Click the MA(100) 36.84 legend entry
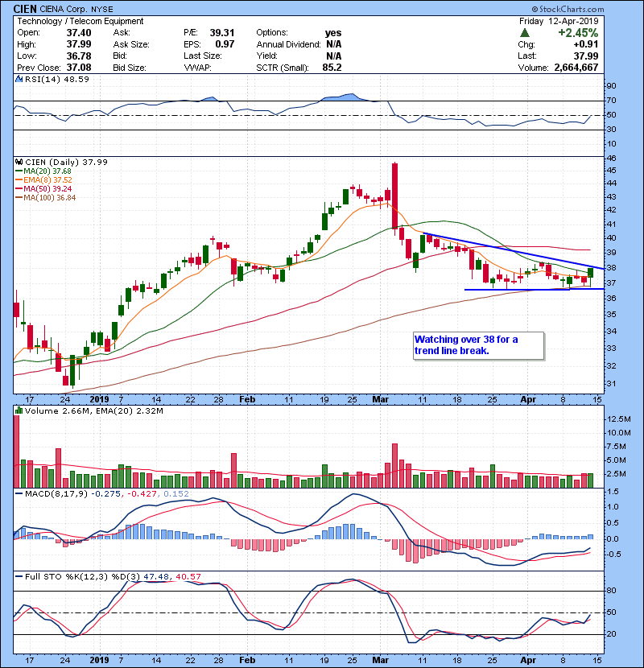Image resolution: width=644 pixels, height=668 pixels. click(46, 198)
